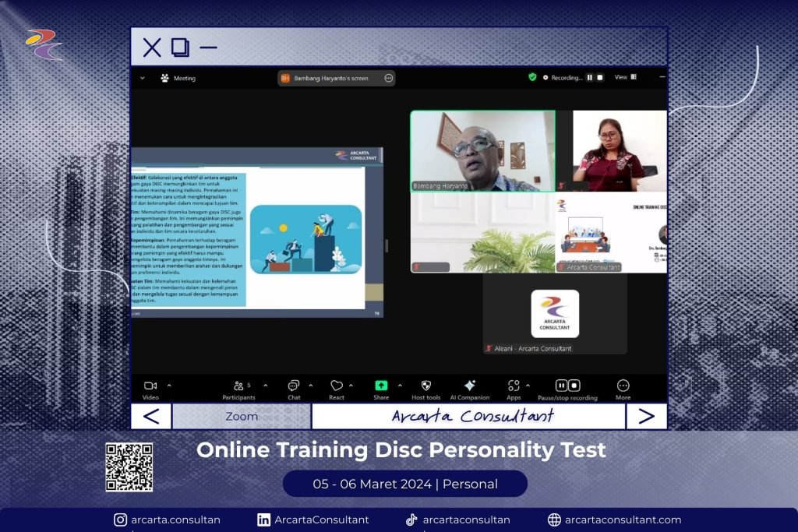The width and height of the screenshot is (798, 532).
Task: Expand share options arrow beside Share
Action: (x=401, y=385)
